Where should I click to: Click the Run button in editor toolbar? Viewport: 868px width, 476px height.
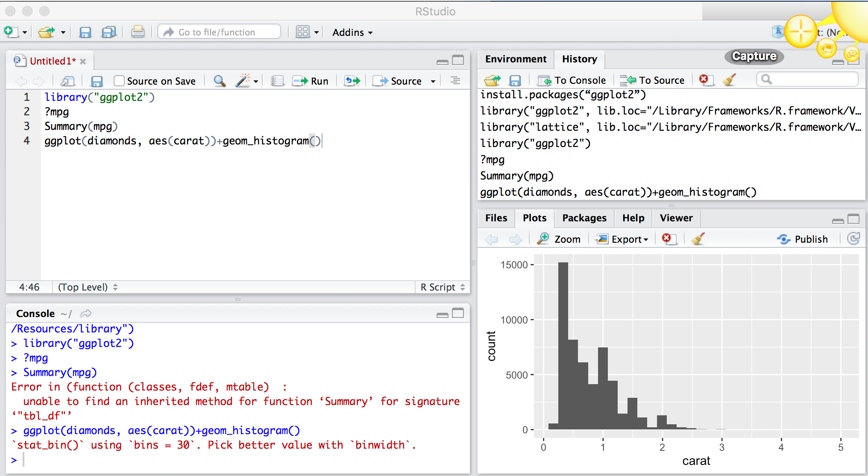coord(311,81)
